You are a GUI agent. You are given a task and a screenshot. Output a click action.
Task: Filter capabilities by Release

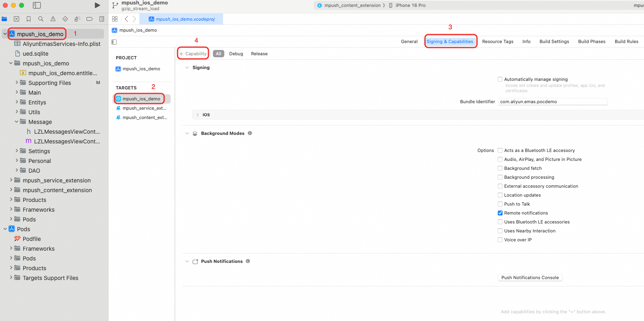pos(259,54)
